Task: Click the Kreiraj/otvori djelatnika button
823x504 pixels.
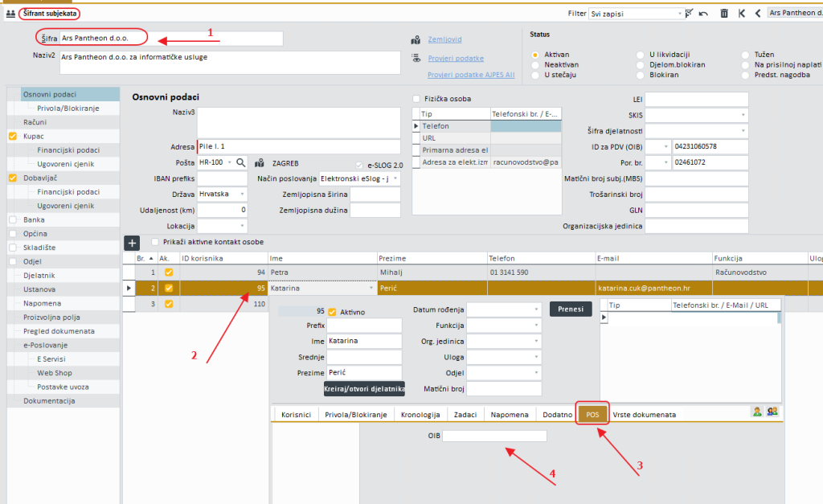Action: click(x=364, y=389)
